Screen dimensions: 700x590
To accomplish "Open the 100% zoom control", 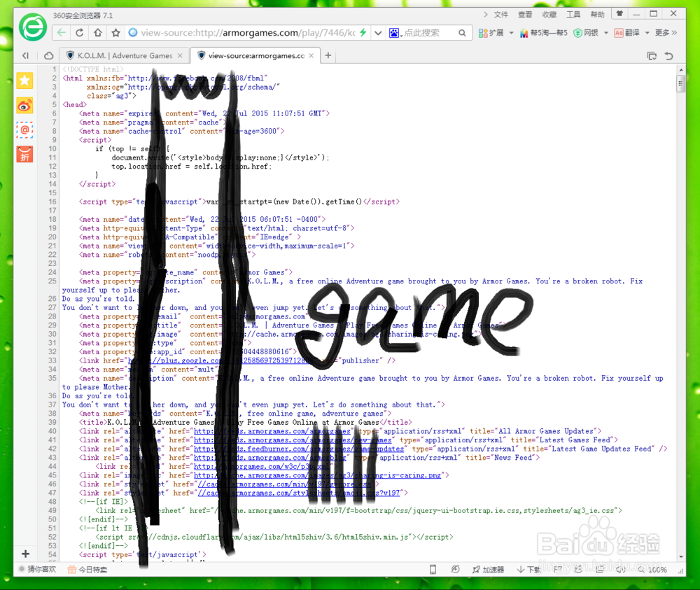I will click(x=652, y=570).
